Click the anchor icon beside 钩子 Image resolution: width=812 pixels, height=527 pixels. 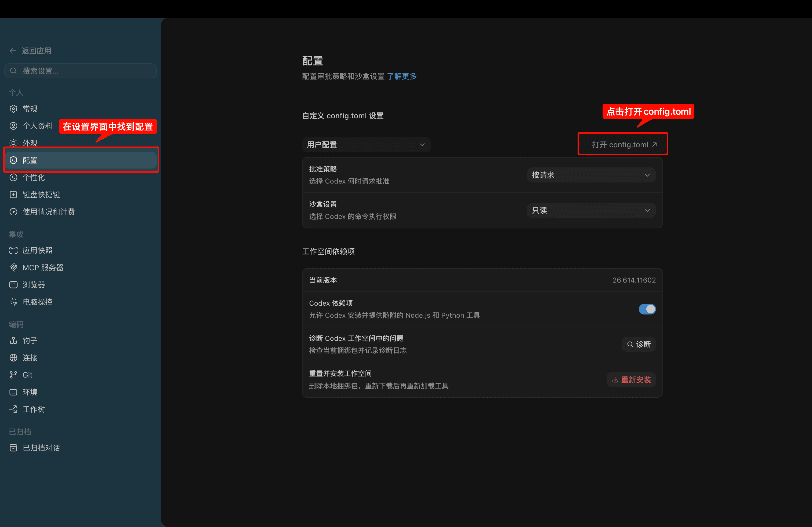click(13, 341)
